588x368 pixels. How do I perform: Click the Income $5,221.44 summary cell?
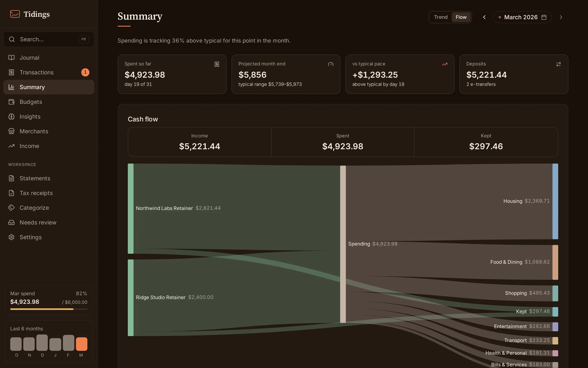[199, 142]
